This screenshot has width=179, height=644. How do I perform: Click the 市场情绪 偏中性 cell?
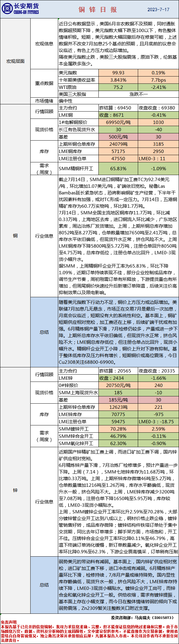click(118, 101)
